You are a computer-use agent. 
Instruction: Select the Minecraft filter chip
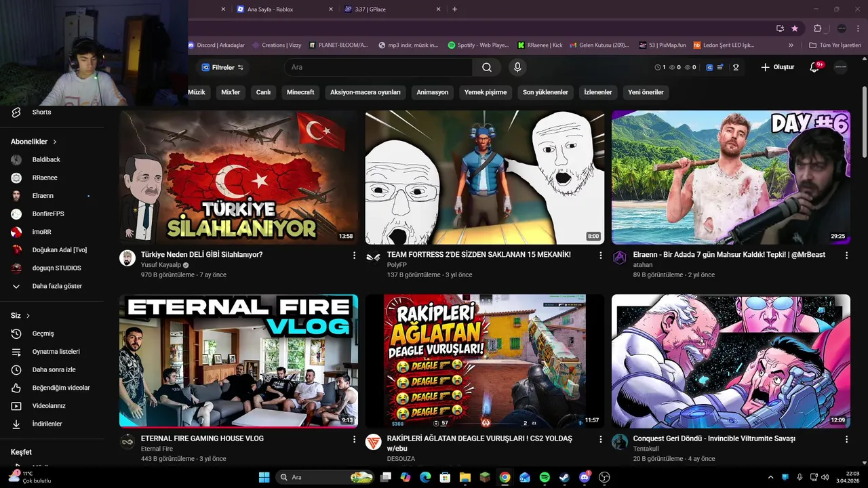(x=300, y=92)
